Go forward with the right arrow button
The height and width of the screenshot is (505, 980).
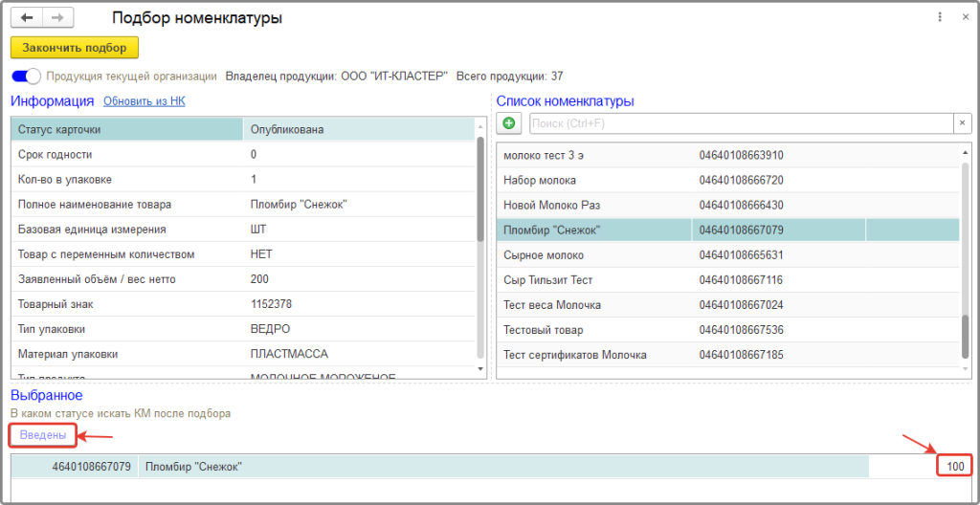pyautogui.click(x=58, y=18)
